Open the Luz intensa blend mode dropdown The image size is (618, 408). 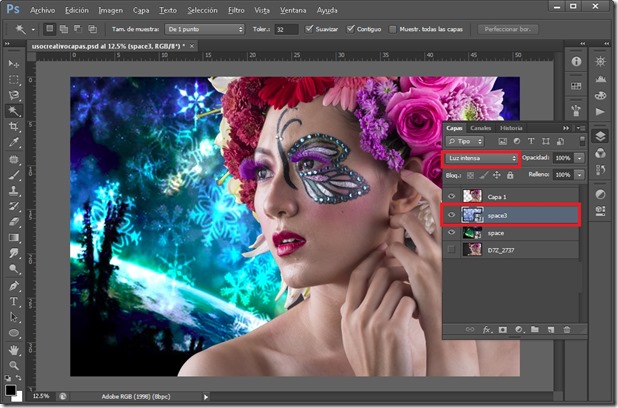[482, 158]
